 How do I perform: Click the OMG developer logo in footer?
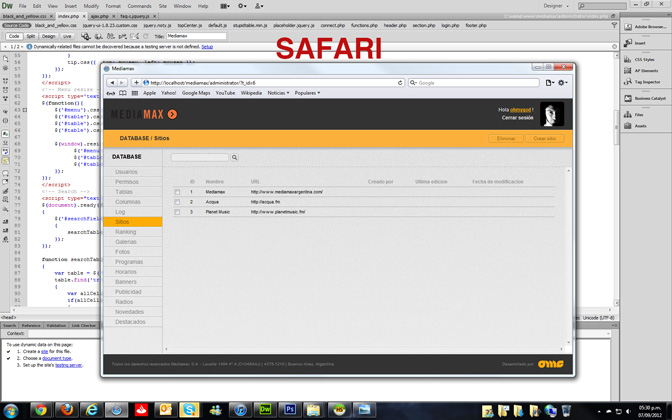click(551, 364)
